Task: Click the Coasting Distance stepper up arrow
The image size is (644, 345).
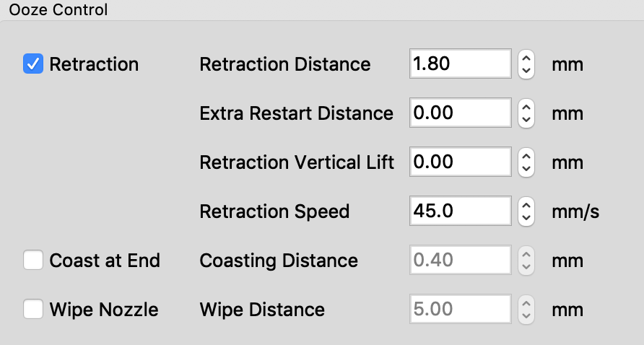Action: (526, 254)
